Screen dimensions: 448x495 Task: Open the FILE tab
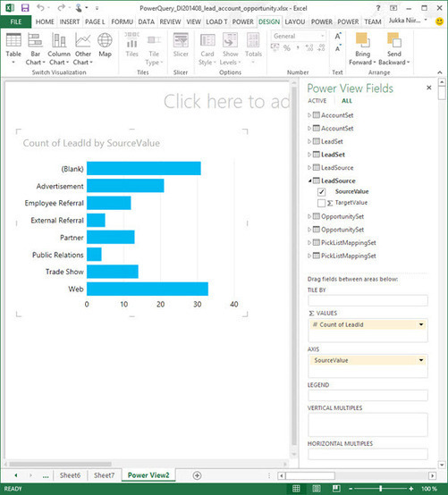(x=16, y=21)
